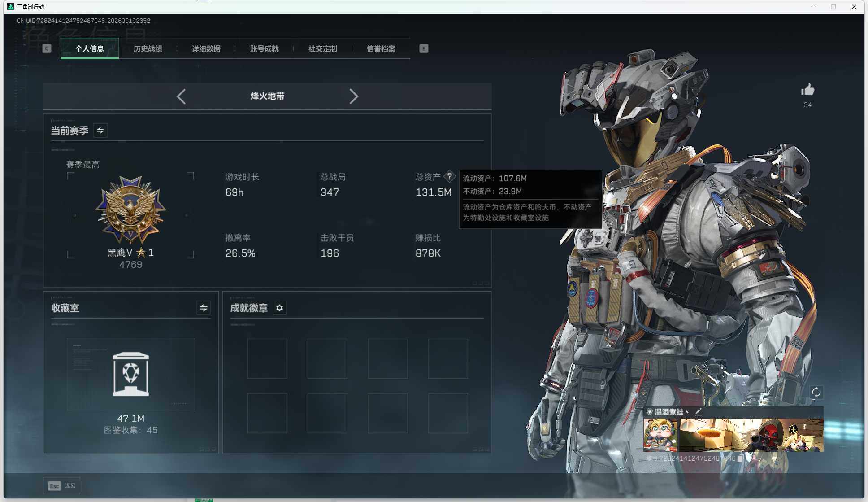Toggle the 当前赛季 season switch icon
Viewport: 868px width, 502px height.
(100, 131)
